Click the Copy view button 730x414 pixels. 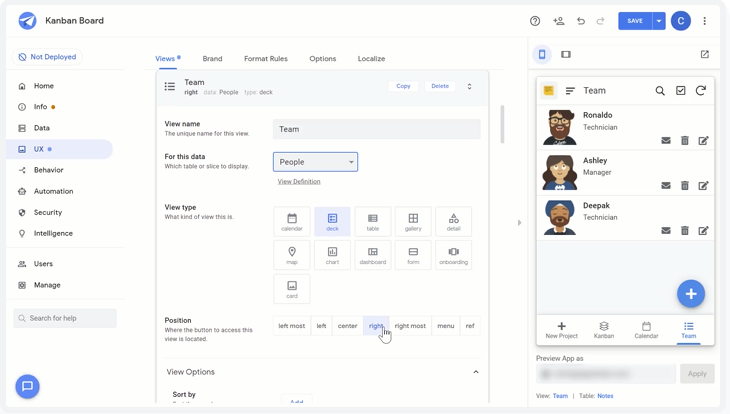tap(403, 86)
